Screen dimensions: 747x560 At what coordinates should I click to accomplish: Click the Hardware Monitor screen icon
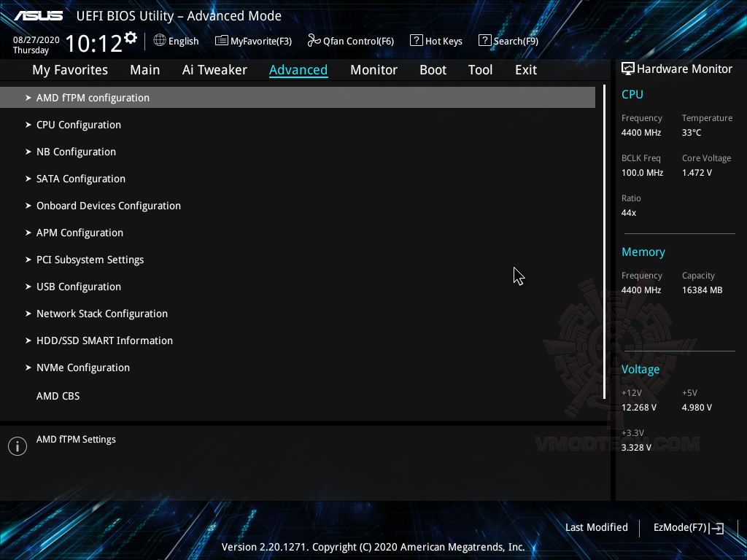628,69
